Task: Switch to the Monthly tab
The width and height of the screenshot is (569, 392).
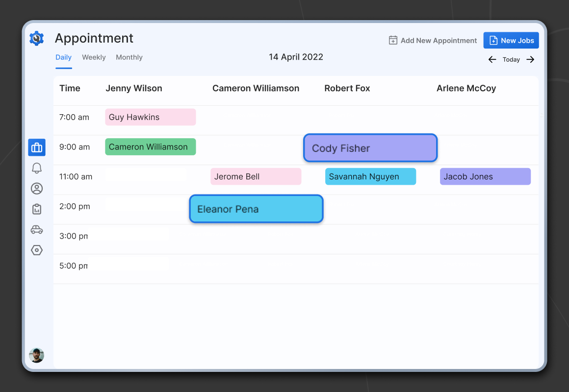Action: tap(129, 57)
